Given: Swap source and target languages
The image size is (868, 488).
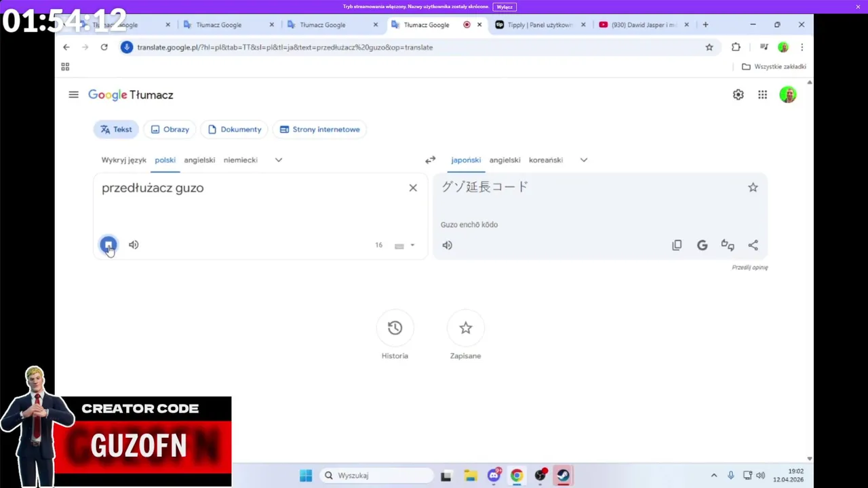Looking at the screenshot, I should [x=430, y=160].
